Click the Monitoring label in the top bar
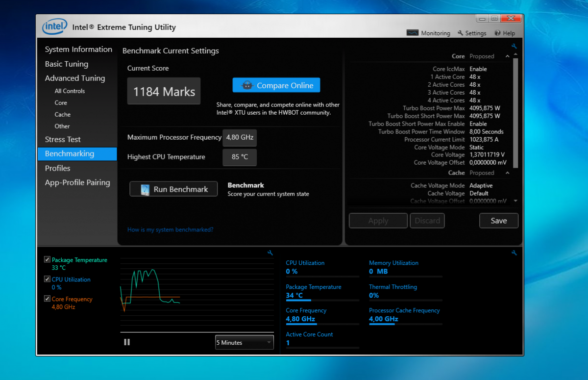The image size is (588, 380). [x=436, y=33]
